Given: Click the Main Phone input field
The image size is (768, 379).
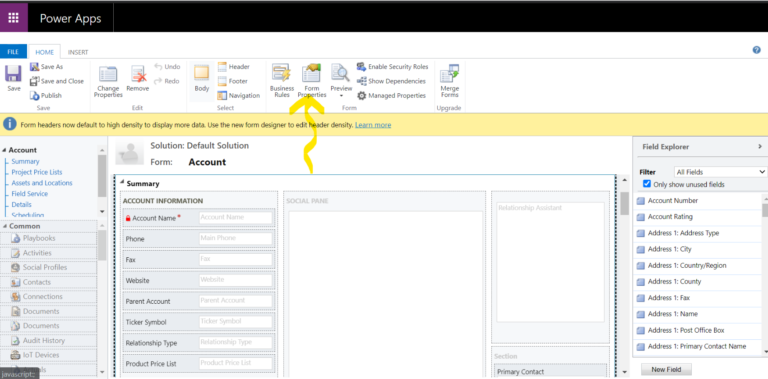Looking at the screenshot, I should pyautogui.click(x=235, y=238).
